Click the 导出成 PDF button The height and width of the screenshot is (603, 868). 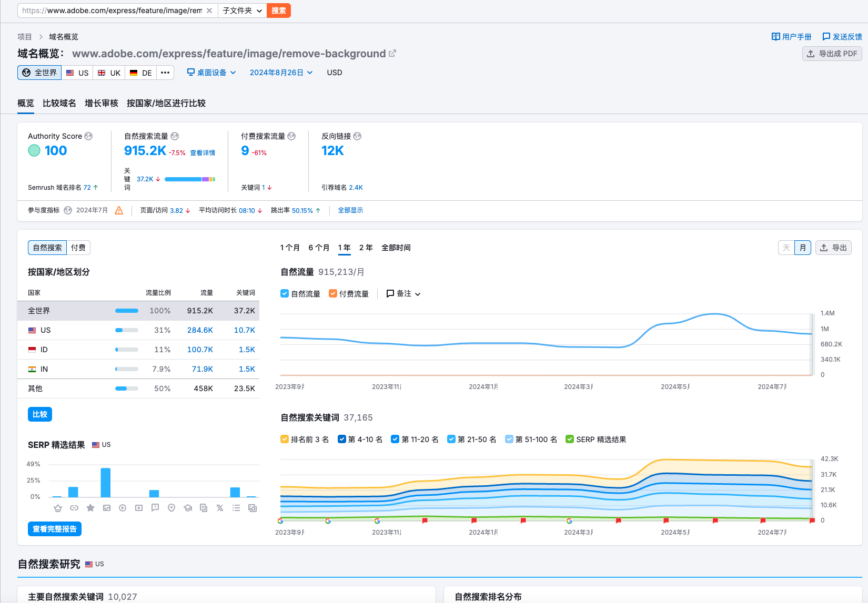coord(832,54)
